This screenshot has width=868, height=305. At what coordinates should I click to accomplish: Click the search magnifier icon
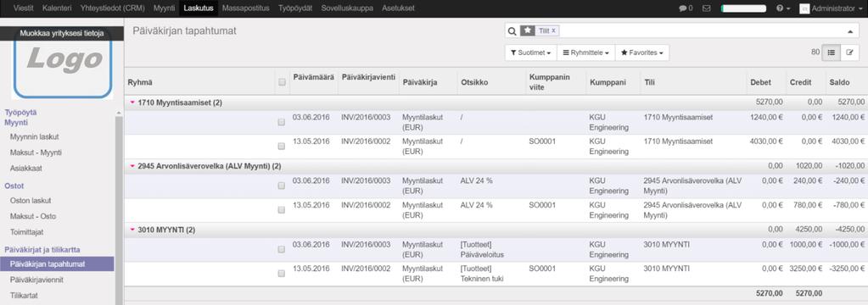pyautogui.click(x=512, y=31)
